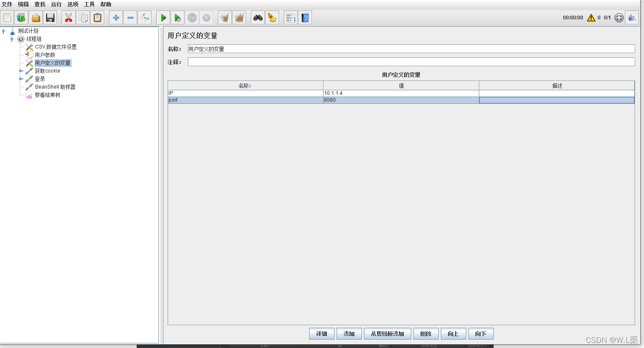Click the feather icon at toolbar end
The image size is (644, 348).
click(632, 18)
